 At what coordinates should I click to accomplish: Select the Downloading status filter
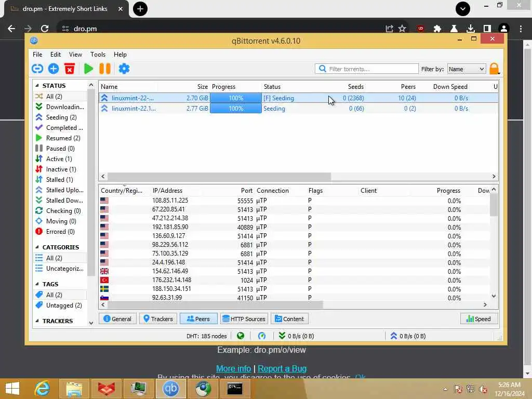click(x=60, y=107)
